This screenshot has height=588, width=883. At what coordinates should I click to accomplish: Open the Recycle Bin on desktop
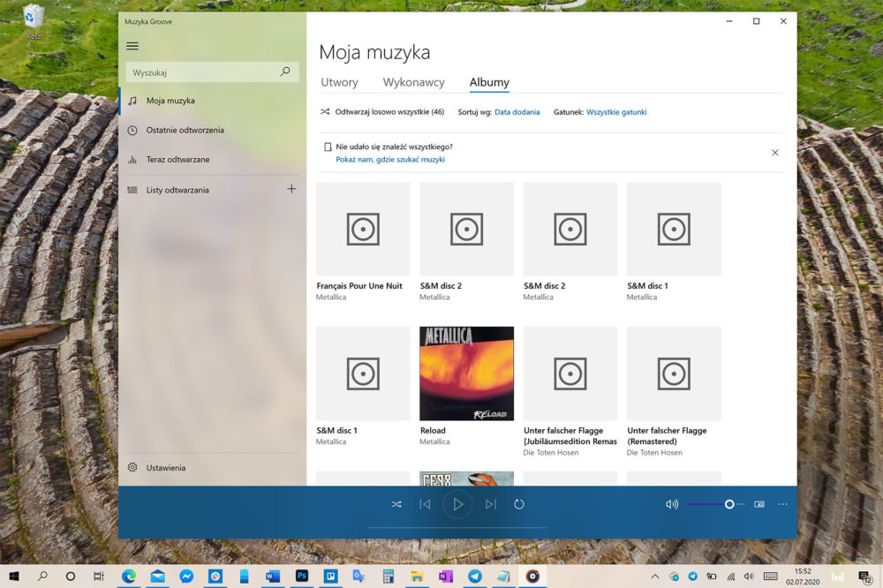click(x=34, y=21)
